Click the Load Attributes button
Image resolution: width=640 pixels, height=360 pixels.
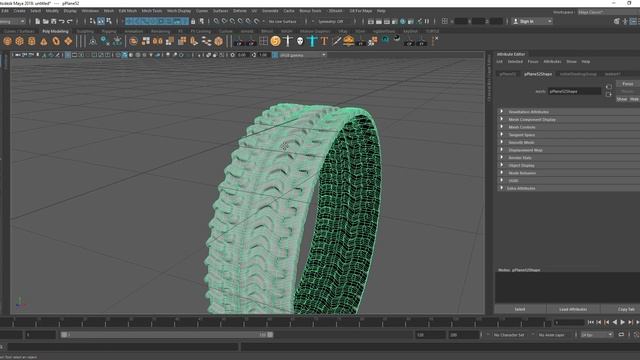click(x=573, y=309)
